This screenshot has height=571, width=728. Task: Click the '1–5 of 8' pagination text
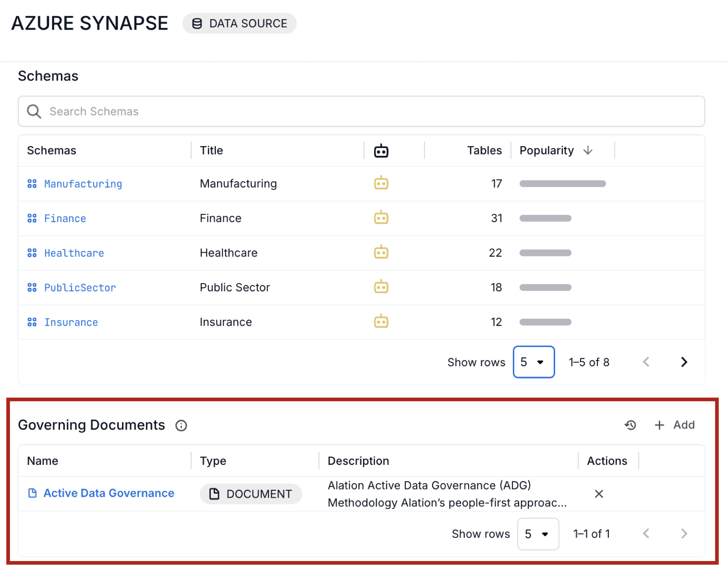point(589,362)
